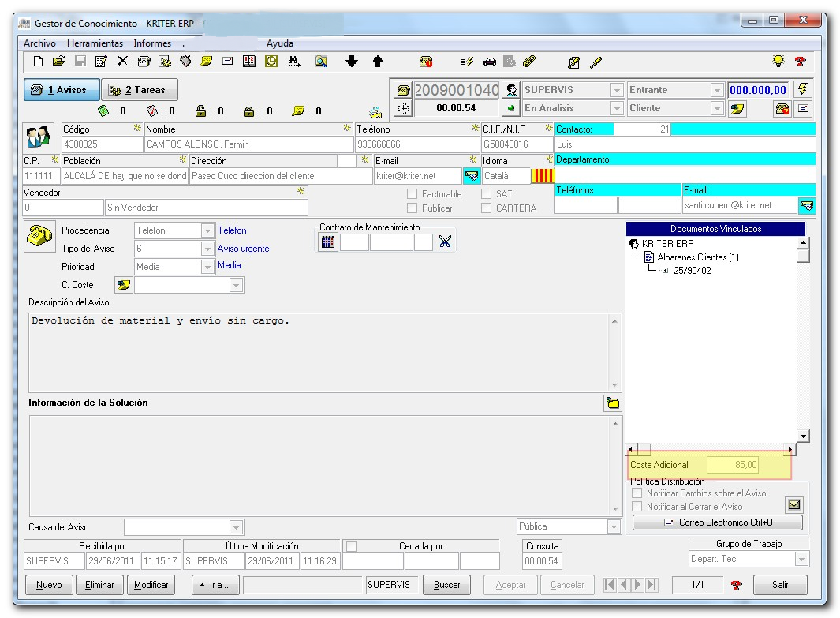
Task: Click the Salir button
Action: click(780, 585)
